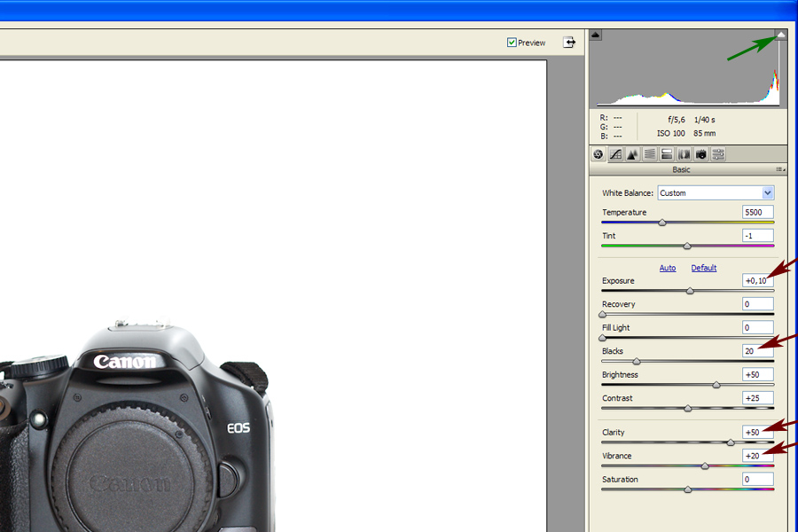
Task: Click the Default tone link
Action: pyautogui.click(x=704, y=268)
